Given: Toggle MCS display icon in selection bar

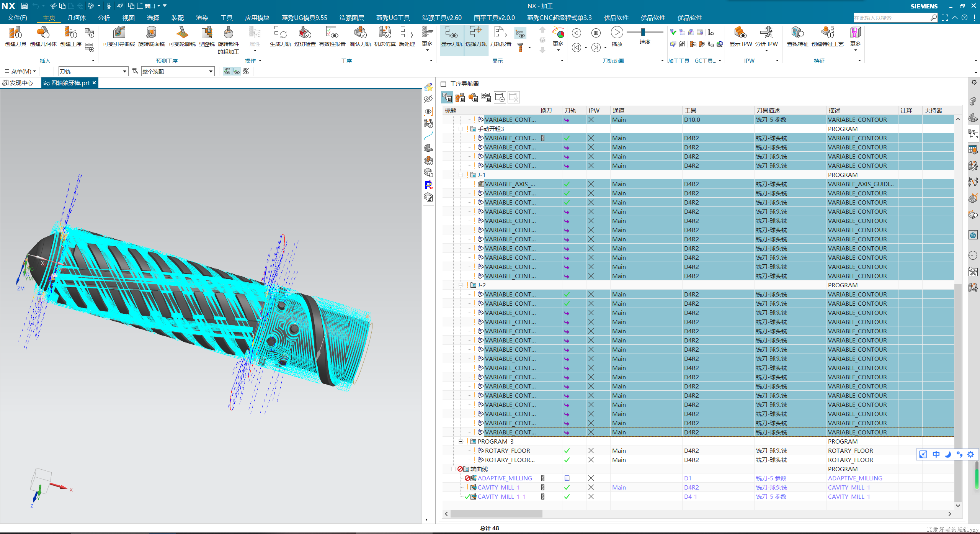Looking at the screenshot, I should (227, 71).
